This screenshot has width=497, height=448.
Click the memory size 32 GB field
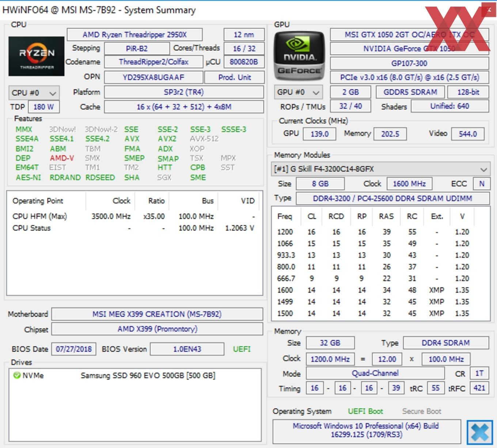pyautogui.click(x=330, y=343)
